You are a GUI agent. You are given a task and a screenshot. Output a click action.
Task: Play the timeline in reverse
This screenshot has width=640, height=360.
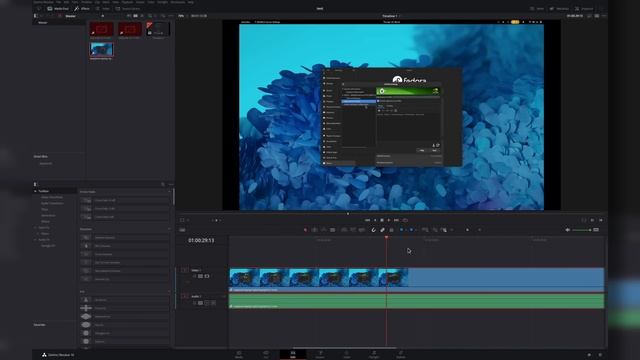pos(375,220)
